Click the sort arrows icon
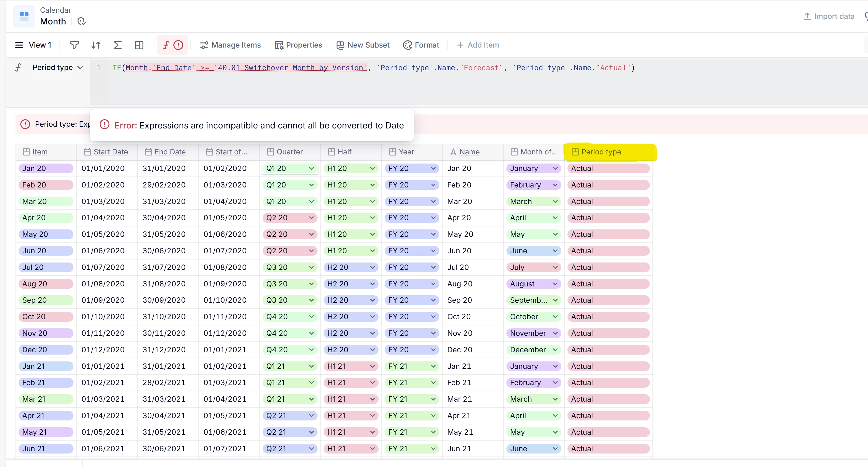This screenshot has width=868, height=467. point(96,45)
